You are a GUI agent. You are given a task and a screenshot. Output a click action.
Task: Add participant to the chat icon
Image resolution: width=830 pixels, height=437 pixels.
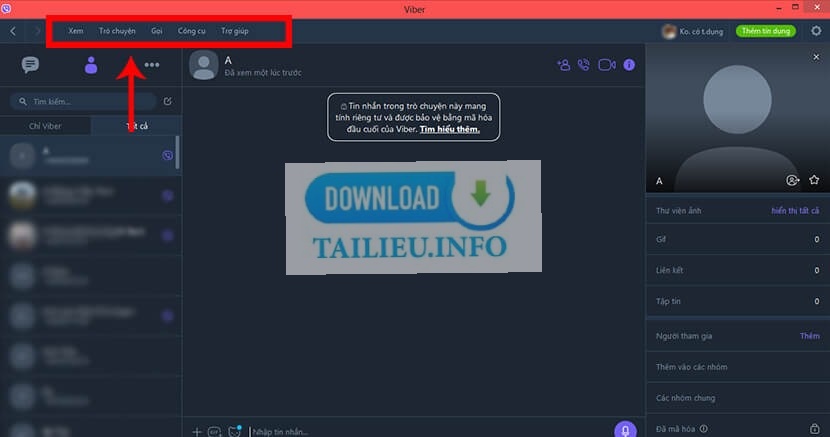[x=564, y=65]
